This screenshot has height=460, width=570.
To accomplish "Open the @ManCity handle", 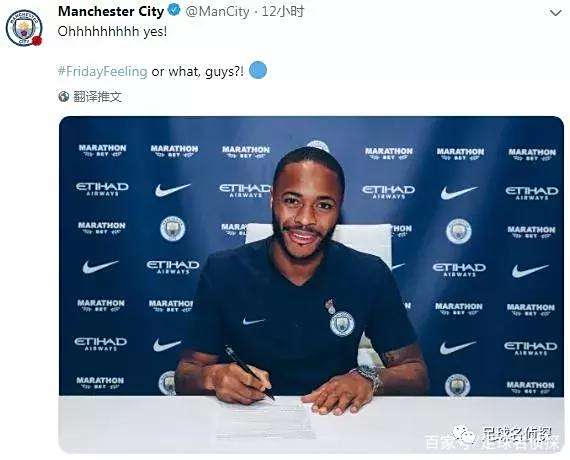I will click(217, 12).
